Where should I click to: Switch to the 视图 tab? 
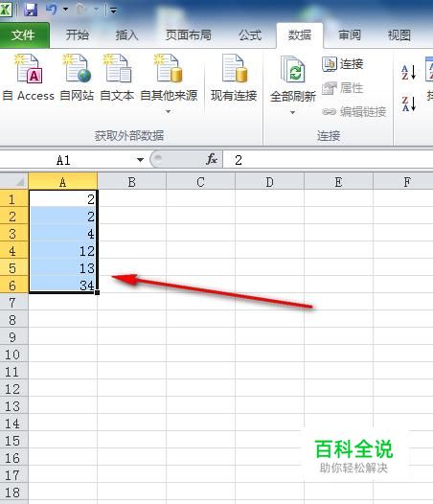pyautogui.click(x=399, y=35)
